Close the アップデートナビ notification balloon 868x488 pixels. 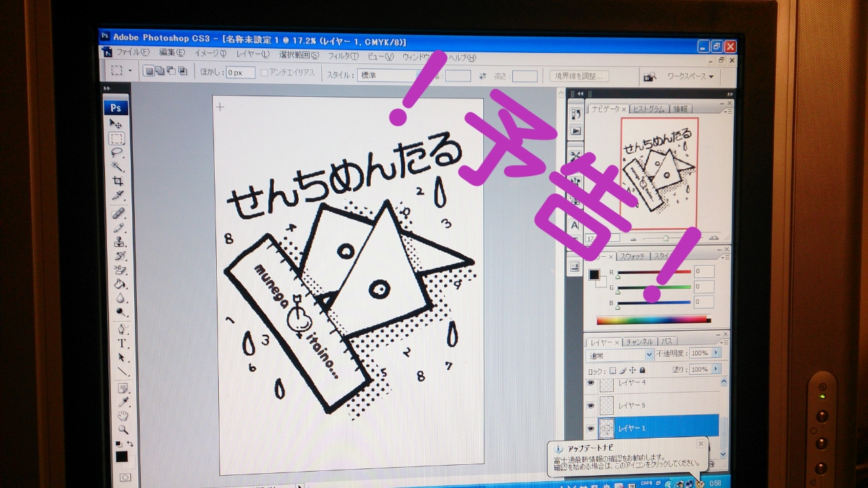pos(701,444)
